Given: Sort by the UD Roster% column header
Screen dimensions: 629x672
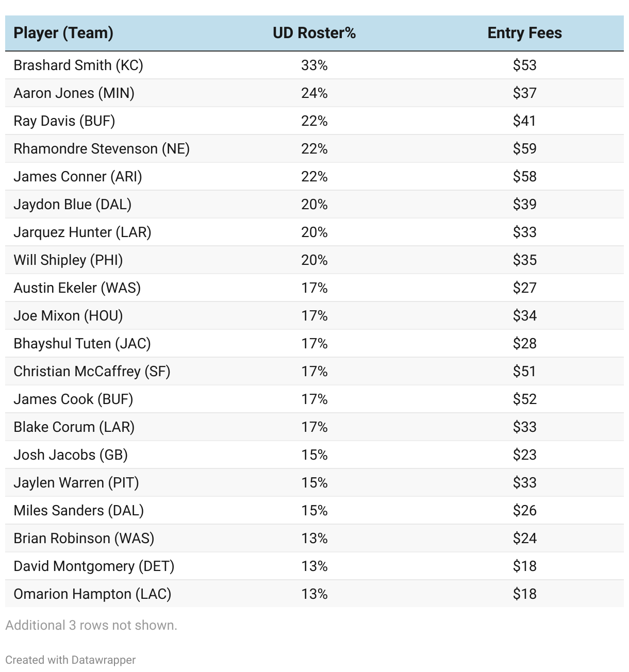Looking at the screenshot, I should pos(314,33).
